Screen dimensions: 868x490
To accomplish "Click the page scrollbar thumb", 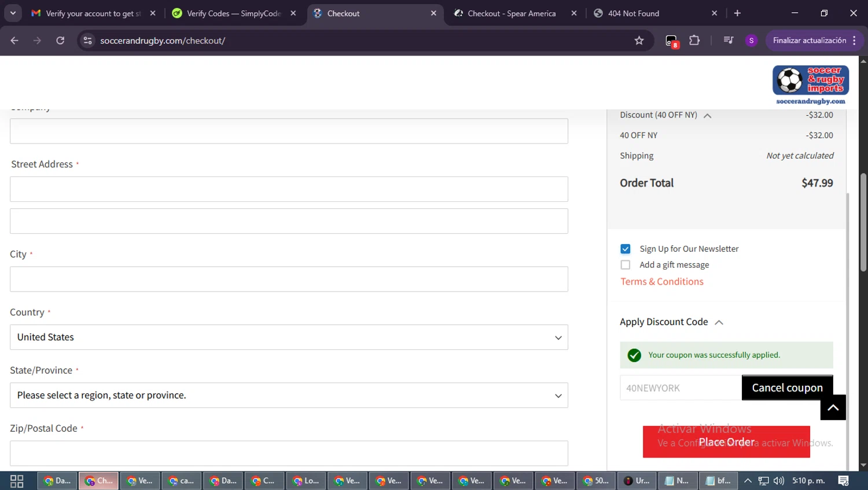I will coord(863,223).
